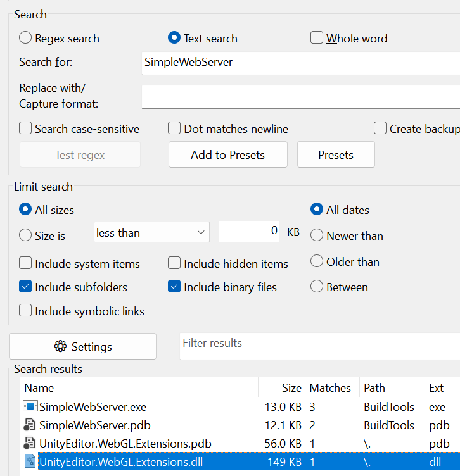The height and width of the screenshot is (476, 460).
Task: Select the All sizes radio button
Action: [25, 210]
